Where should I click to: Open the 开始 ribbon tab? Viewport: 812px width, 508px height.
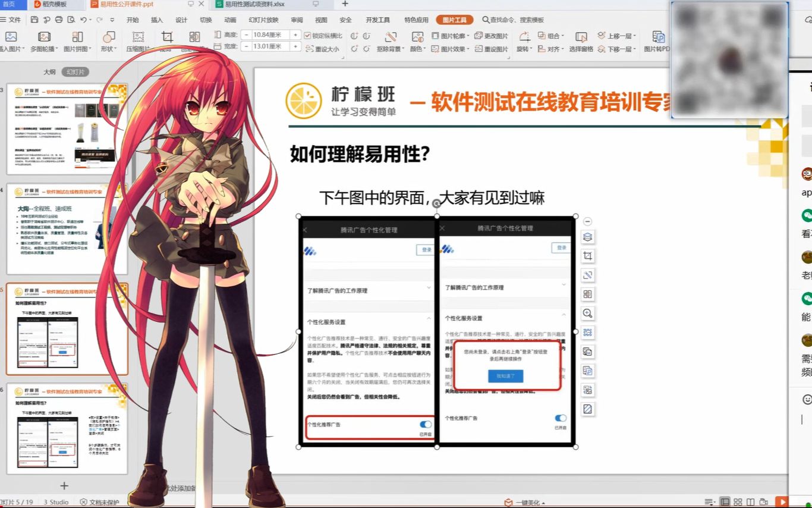click(x=133, y=20)
